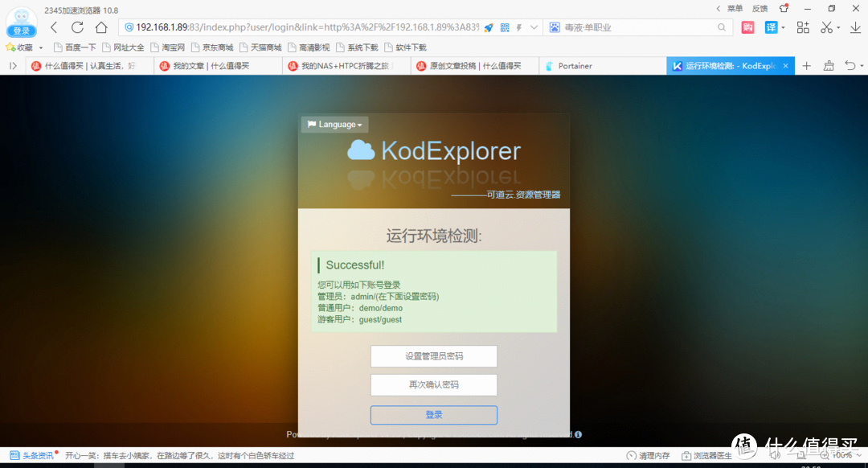Viewport: 868px width, 468px height.
Task: Click the rocket acceleration icon
Action: point(489,27)
